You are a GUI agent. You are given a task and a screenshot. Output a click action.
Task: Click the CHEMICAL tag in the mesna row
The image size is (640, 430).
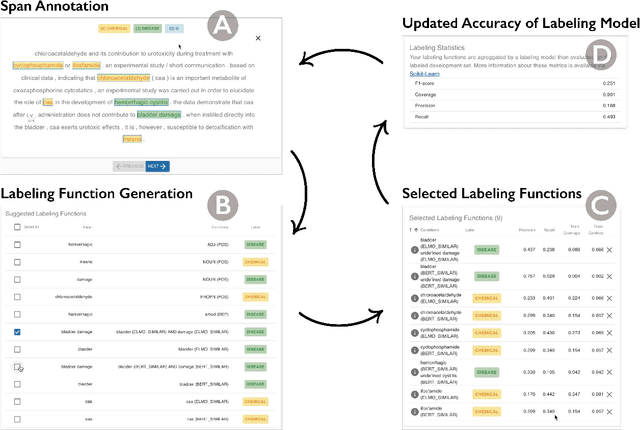tap(256, 262)
